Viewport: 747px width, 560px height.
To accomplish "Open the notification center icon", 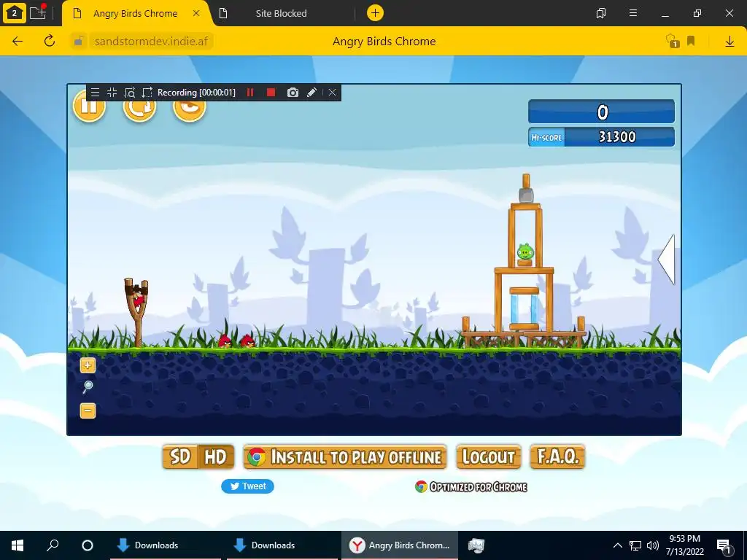I will (x=724, y=545).
